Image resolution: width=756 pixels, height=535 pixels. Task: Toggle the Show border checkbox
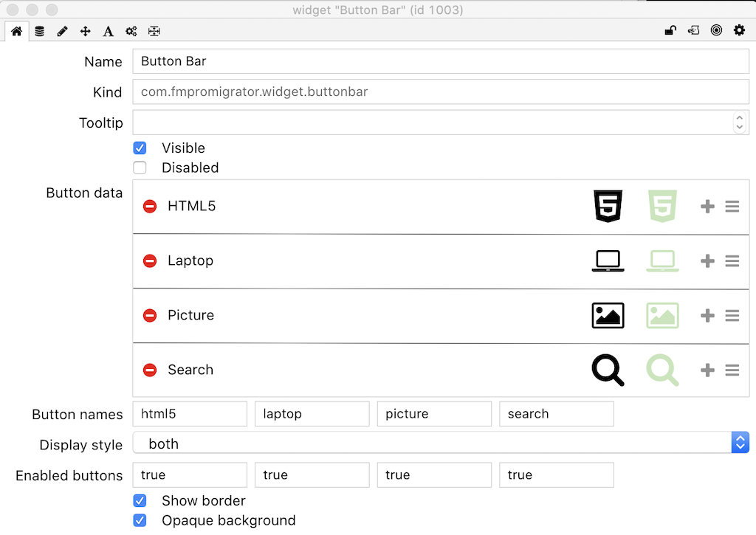140,501
